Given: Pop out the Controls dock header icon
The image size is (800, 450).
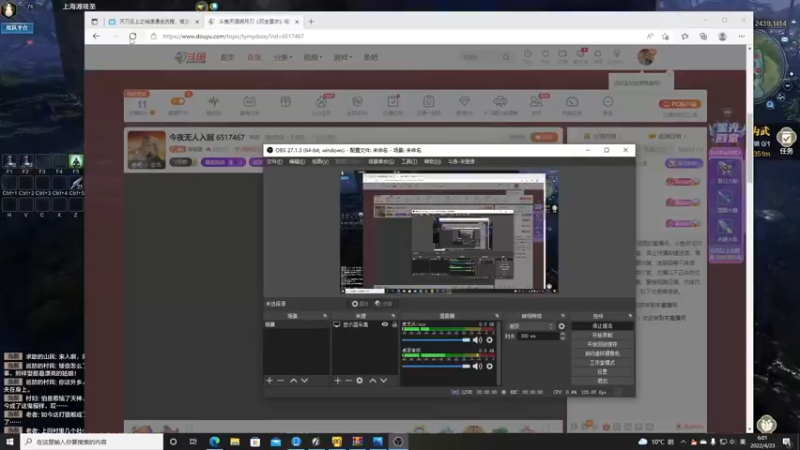Looking at the screenshot, I should (x=630, y=316).
